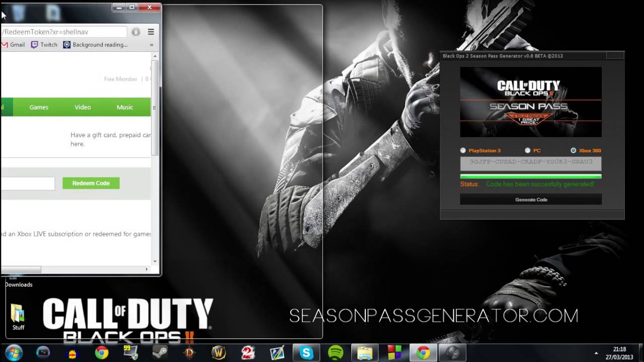Click the horizontal scrollbar right arrow
The image size is (644, 362).
[x=147, y=269]
